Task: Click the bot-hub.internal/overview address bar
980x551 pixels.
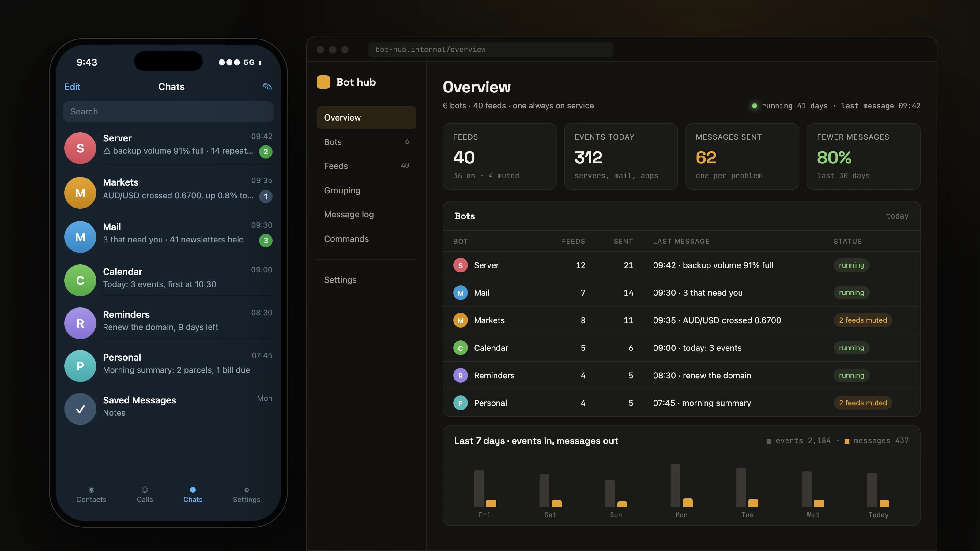Action: [x=490, y=49]
